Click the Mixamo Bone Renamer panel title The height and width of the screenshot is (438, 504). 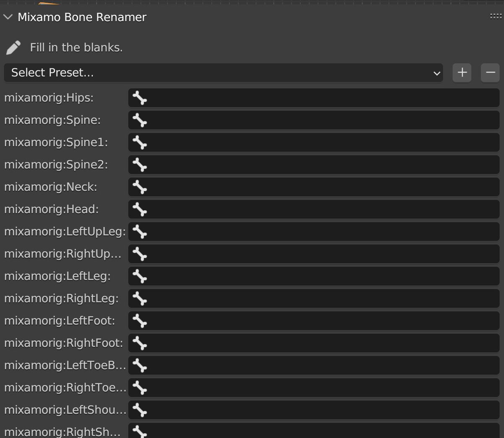[82, 17]
